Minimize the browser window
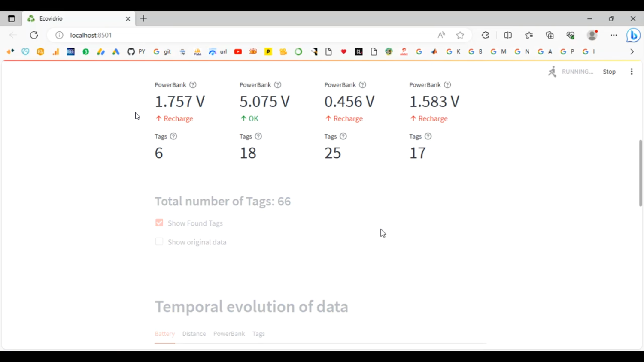This screenshot has height=362, width=644. [x=590, y=18]
